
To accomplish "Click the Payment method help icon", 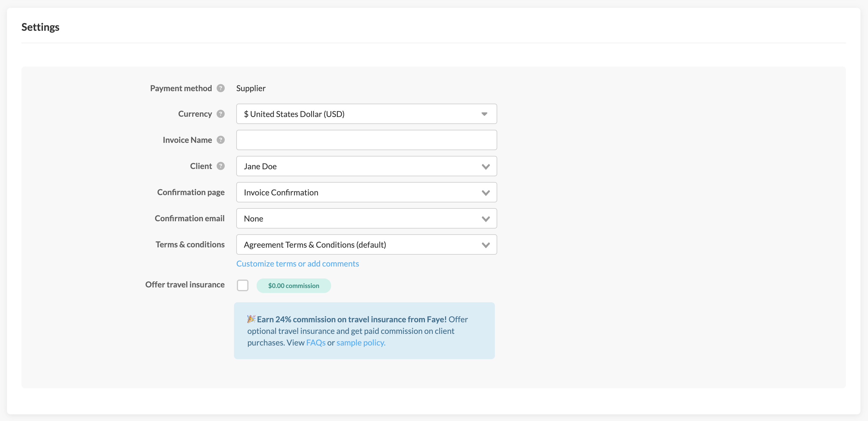I will 220,88.
